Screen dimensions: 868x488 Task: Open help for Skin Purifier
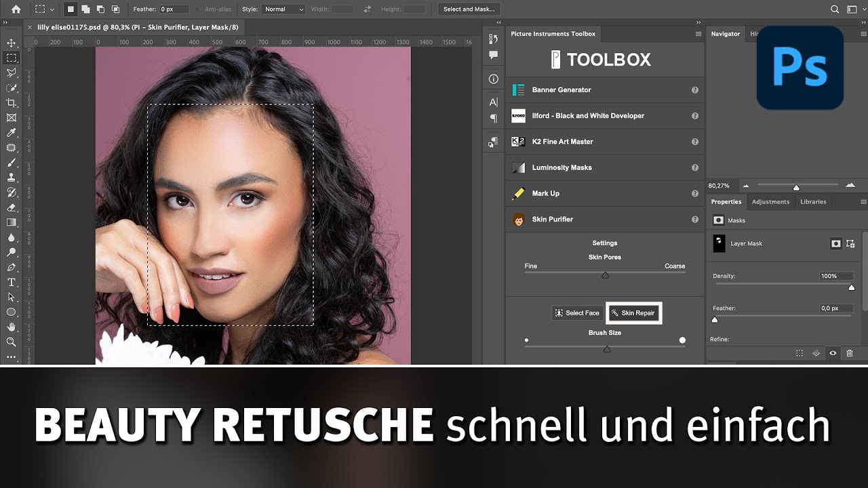click(695, 219)
